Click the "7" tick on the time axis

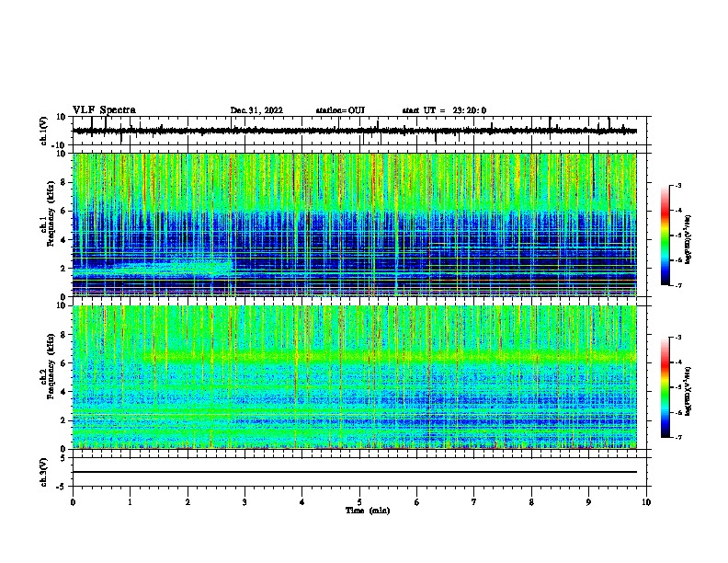[x=474, y=502]
